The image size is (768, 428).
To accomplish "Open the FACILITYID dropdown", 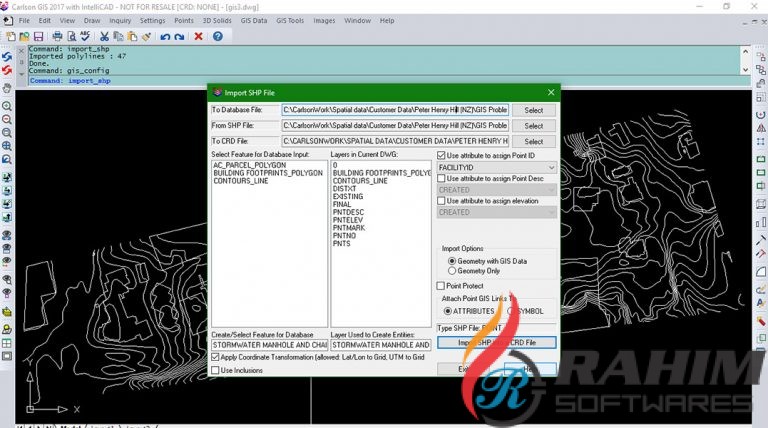I will click(497, 167).
